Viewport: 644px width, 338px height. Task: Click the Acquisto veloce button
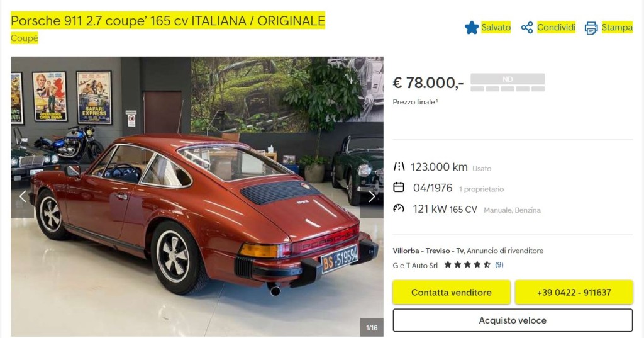[513, 320]
